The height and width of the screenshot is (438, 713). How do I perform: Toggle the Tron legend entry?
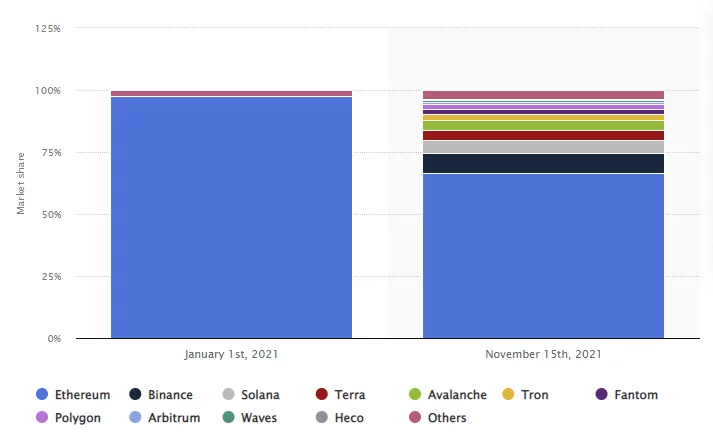(534, 395)
